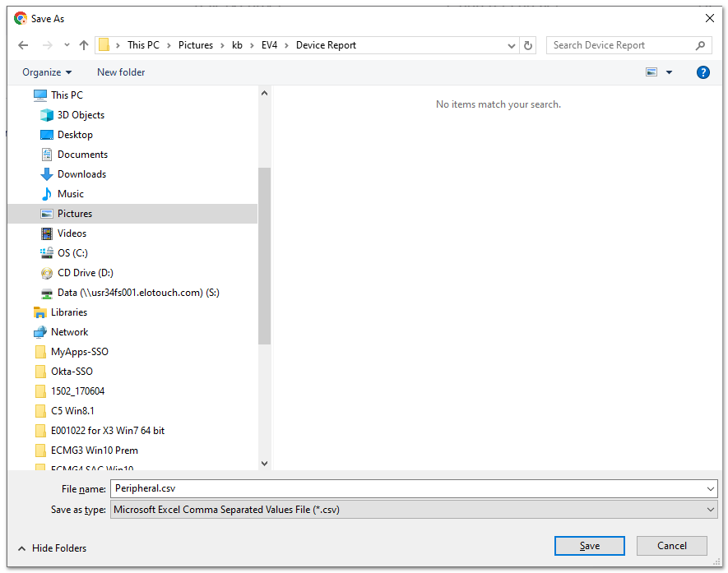Refresh the Device Report folder view
The image size is (728, 573).
[528, 45]
